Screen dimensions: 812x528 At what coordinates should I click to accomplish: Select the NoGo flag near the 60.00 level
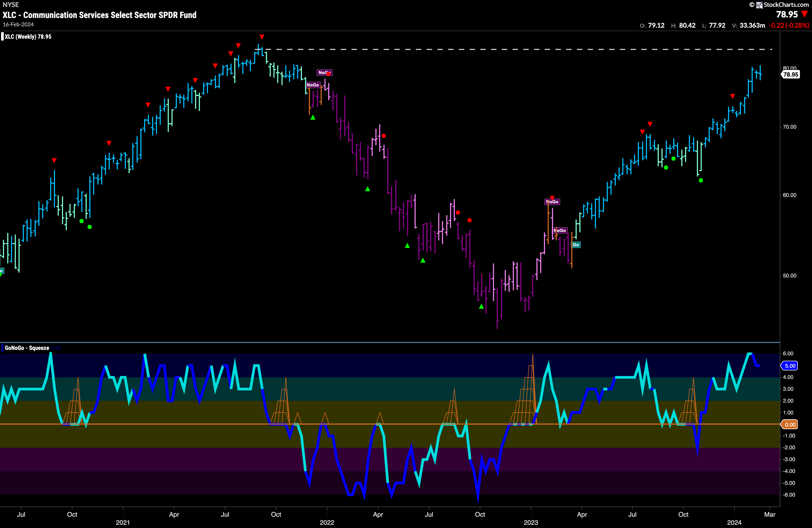point(552,202)
